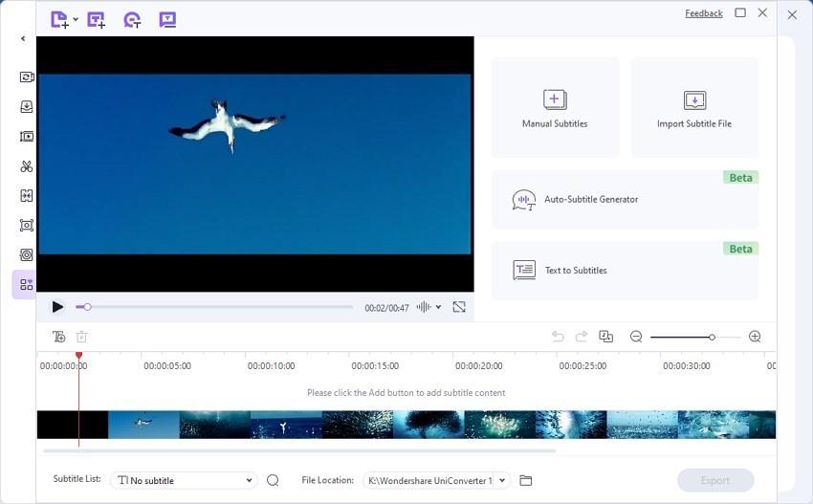Click the Manual Subtitles card

point(555,107)
